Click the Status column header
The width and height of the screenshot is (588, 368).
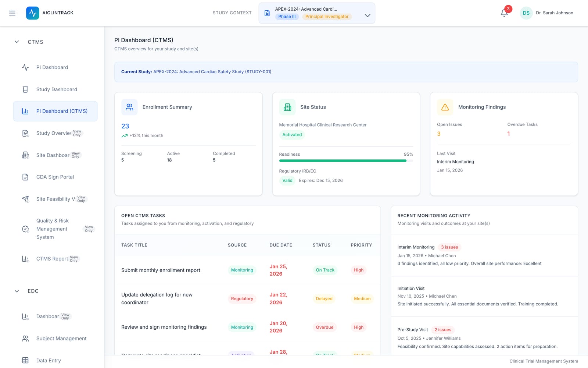322,245
